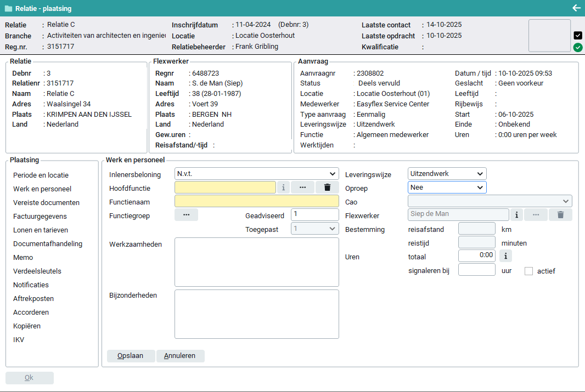Click the folder icon in title bar
Viewport: 585px width, 392px height.
[x=8, y=9]
